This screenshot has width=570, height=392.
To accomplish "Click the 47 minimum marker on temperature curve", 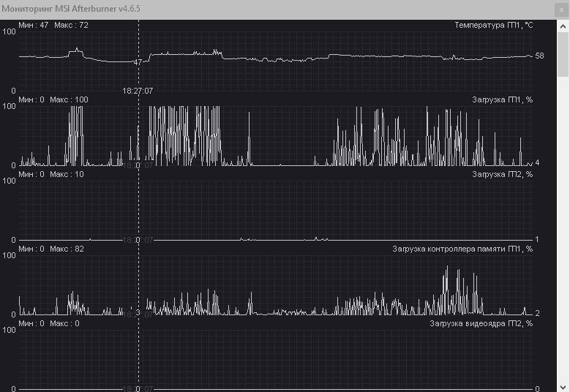I will coord(138,63).
